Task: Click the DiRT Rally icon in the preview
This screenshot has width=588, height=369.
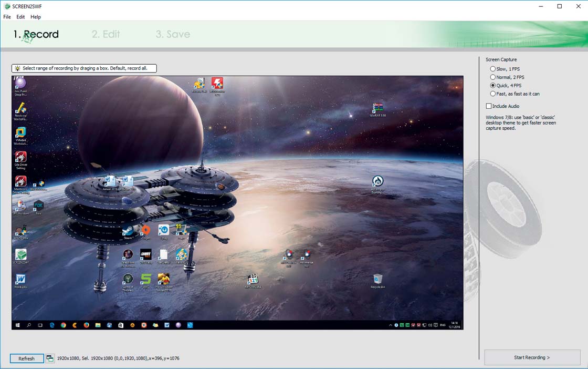Action: click(x=146, y=254)
